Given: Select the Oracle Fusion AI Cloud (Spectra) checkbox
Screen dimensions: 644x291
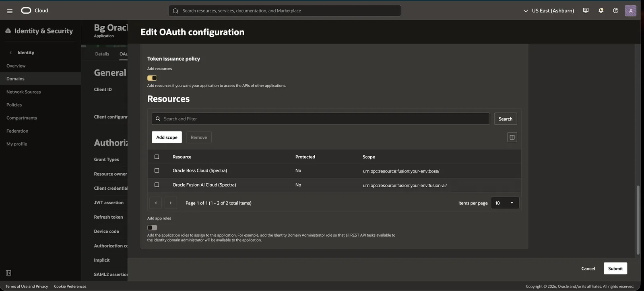Looking at the screenshot, I should tap(157, 185).
